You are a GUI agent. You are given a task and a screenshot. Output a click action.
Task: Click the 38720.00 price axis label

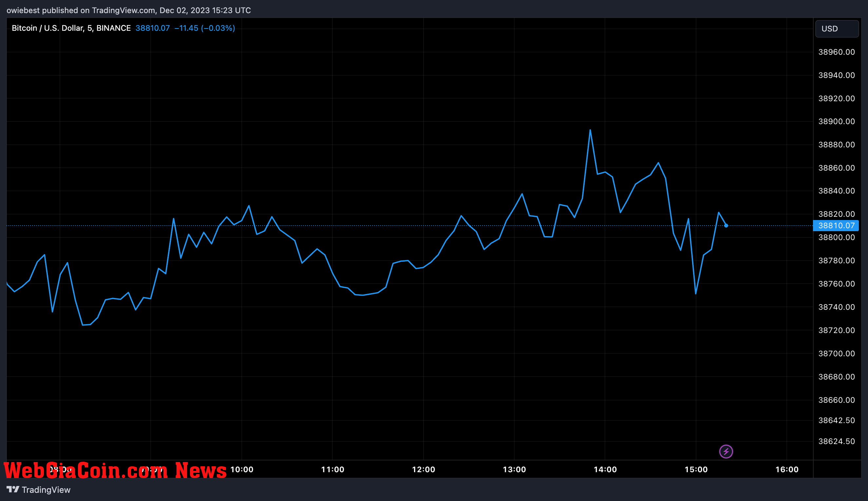836,330
